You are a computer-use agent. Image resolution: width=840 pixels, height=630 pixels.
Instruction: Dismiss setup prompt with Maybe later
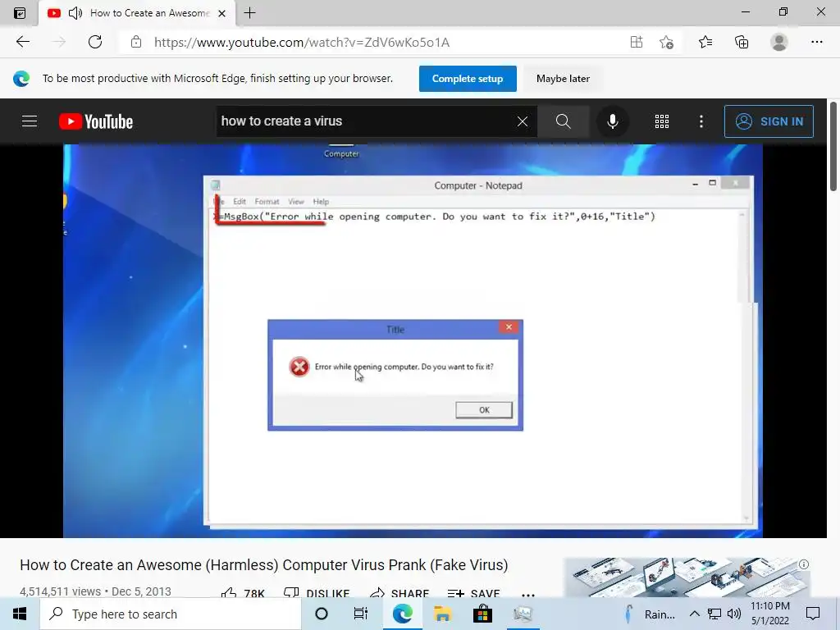click(x=563, y=79)
